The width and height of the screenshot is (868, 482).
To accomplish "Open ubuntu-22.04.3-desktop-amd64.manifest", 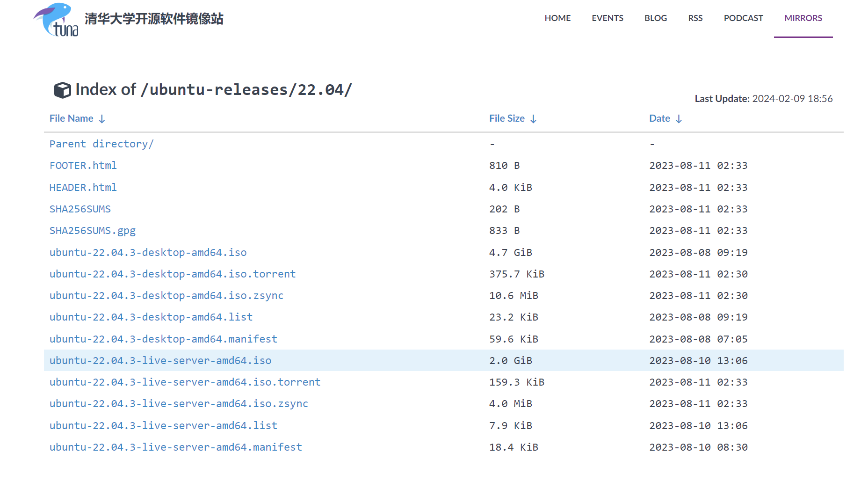I will 163,339.
